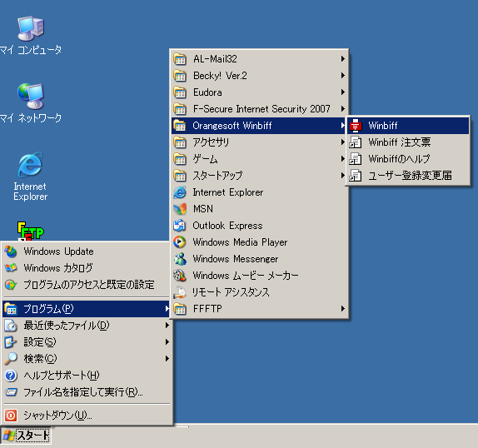Click the AL-Mail32 folder icon
This screenshot has height=448, width=478.
point(180,59)
